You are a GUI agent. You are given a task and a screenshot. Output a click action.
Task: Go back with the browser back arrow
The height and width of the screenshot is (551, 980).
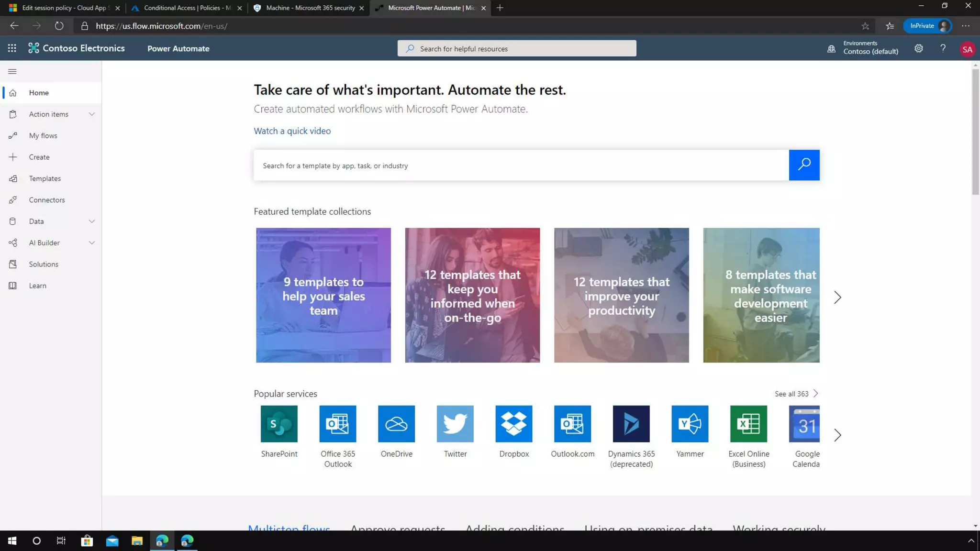(14, 26)
